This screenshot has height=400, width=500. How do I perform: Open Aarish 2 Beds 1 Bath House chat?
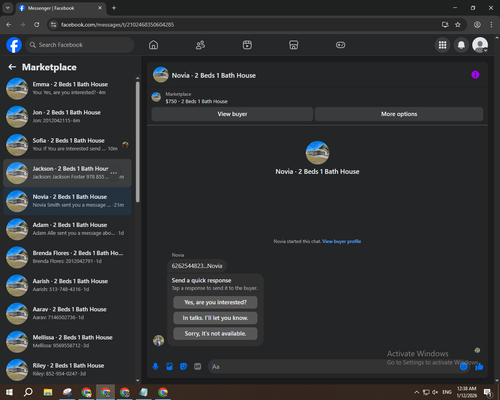pyautogui.click(x=68, y=285)
